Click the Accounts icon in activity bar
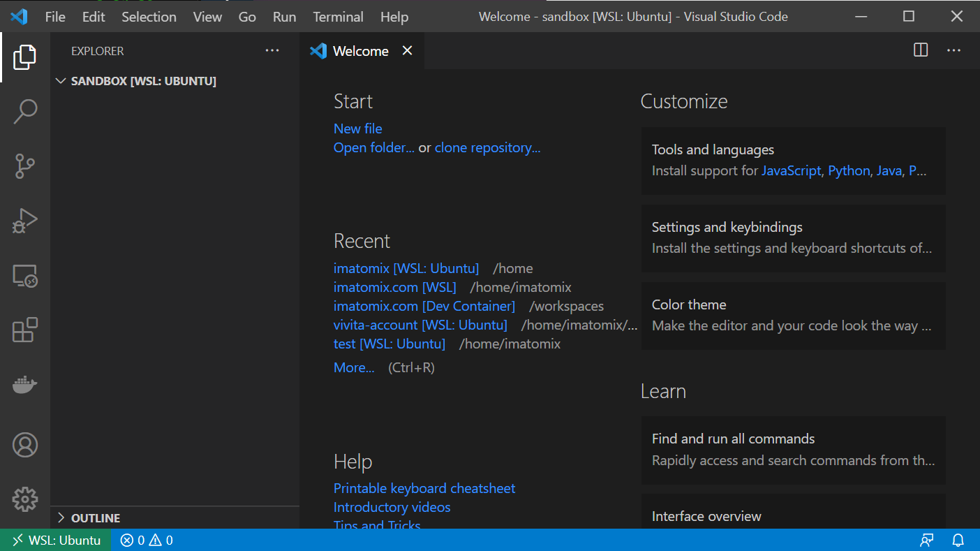The height and width of the screenshot is (551, 980). (x=25, y=445)
